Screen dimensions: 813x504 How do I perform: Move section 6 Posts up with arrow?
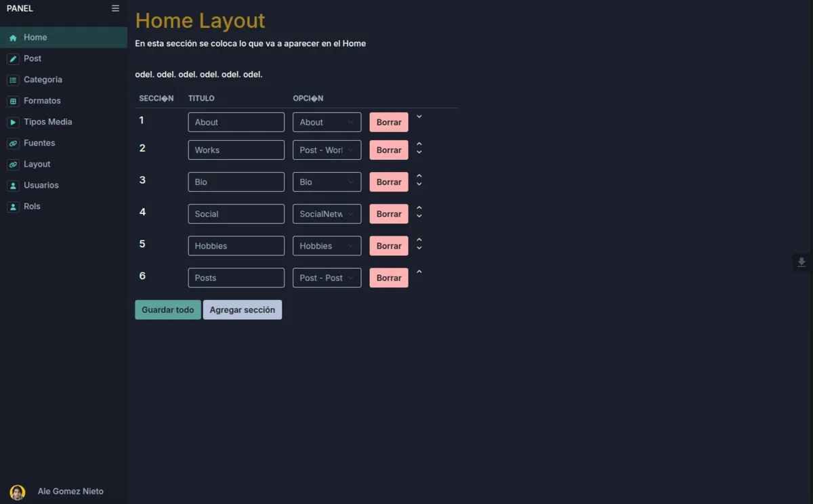(x=419, y=272)
